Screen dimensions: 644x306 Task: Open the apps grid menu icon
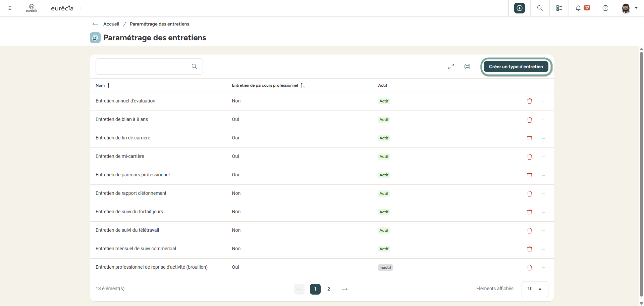9,8
